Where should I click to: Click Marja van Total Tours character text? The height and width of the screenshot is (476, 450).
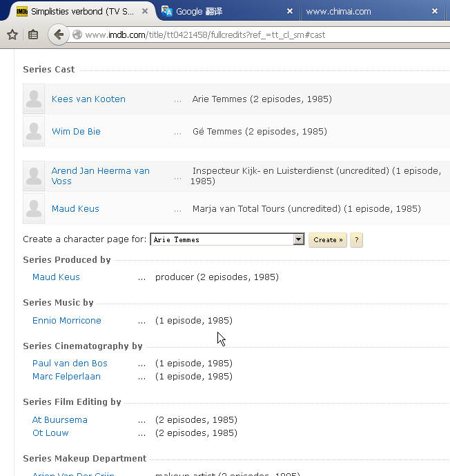point(306,209)
